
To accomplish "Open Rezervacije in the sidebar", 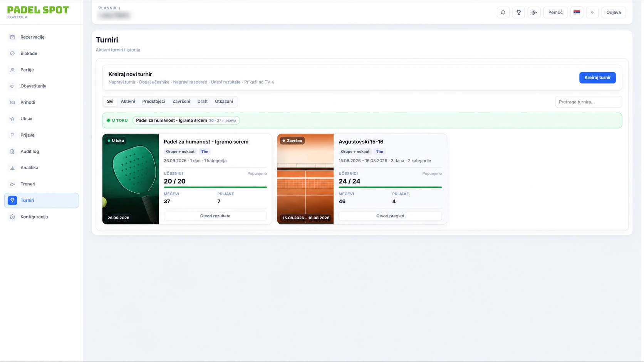I will pyautogui.click(x=42, y=37).
